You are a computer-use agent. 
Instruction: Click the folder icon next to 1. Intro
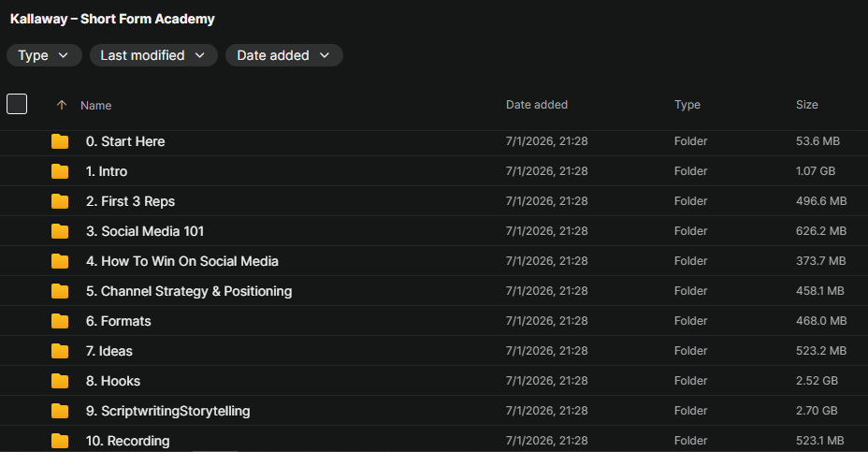[x=60, y=171]
